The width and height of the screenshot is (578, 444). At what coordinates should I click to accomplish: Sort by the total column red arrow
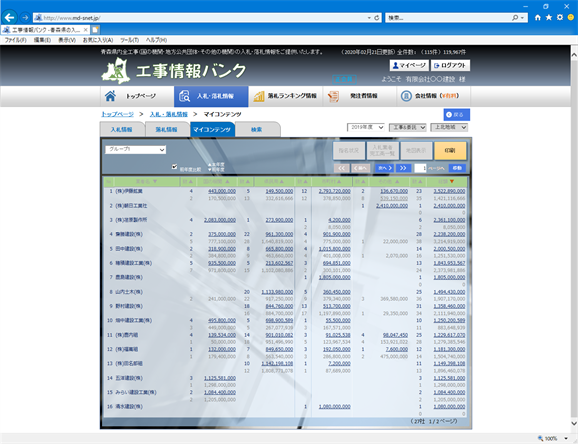tap(452, 181)
